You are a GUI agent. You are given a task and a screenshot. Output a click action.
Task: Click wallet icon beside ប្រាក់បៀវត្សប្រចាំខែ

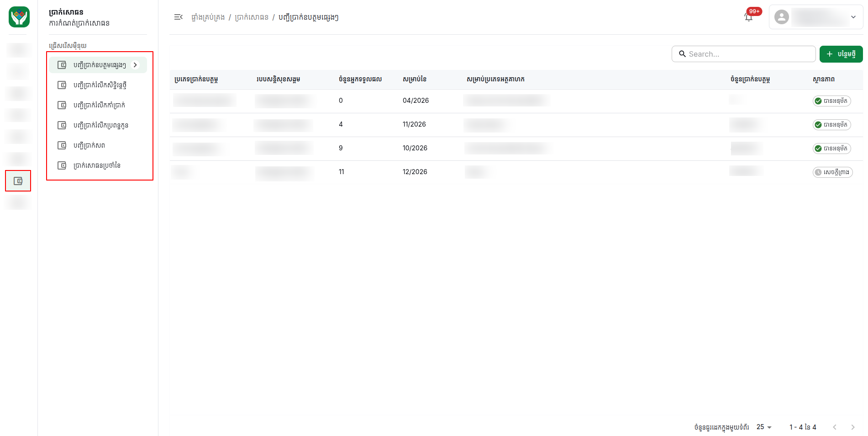[62, 165]
